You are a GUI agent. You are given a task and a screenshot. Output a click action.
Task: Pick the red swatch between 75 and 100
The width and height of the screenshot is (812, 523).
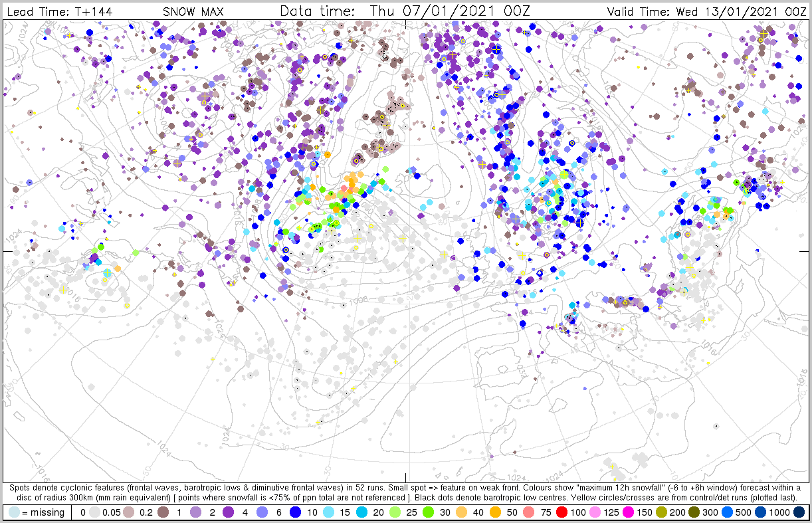click(x=561, y=512)
